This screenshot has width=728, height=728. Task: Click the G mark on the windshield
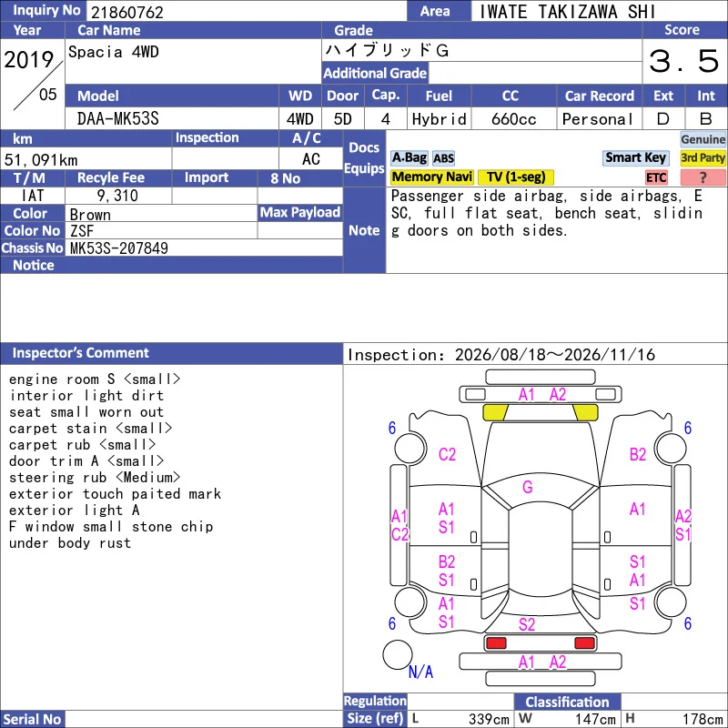click(528, 487)
